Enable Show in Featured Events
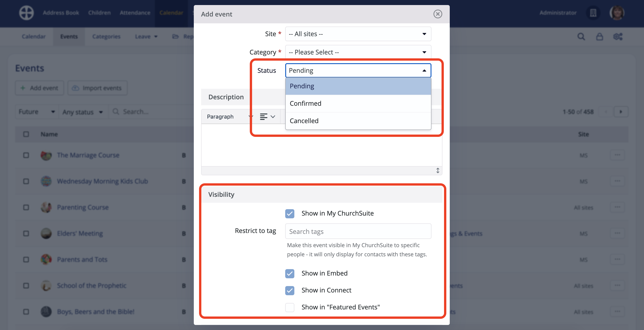This screenshot has width=644, height=330. click(x=290, y=308)
